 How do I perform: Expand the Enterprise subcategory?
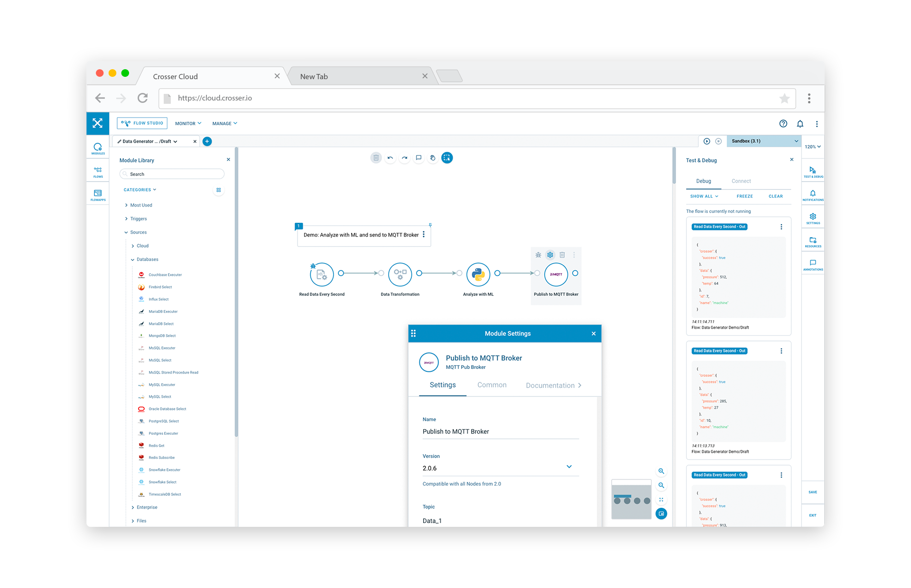144,507
